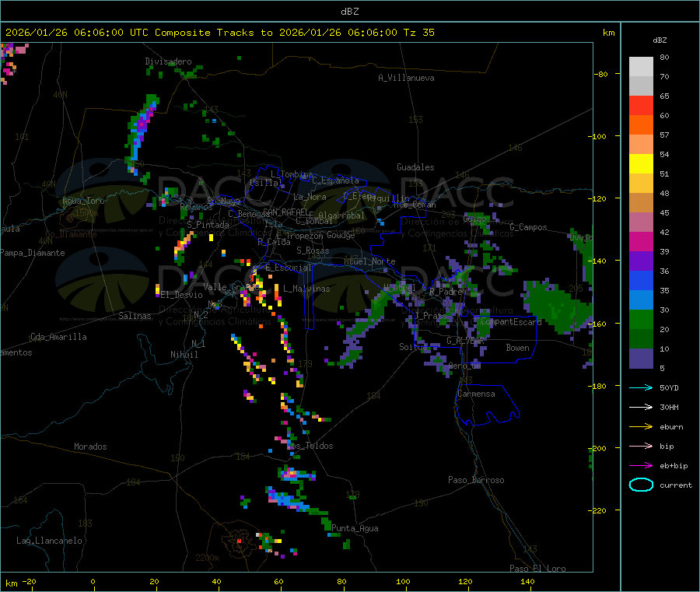This screenshot has width=700, height=592.
Task: Click the 'dBZ' heading above the color scale
Action: [x=660, y=40]
